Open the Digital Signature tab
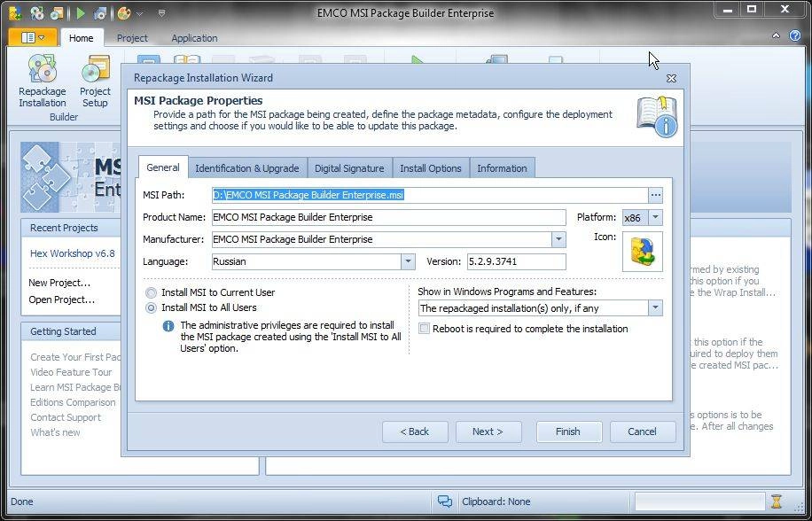Screen dimensions: 812x521 pos(349,168)
